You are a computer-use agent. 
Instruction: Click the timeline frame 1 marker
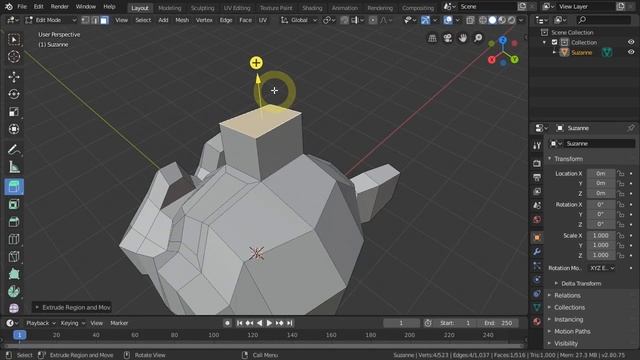click(x=19, y=335)
